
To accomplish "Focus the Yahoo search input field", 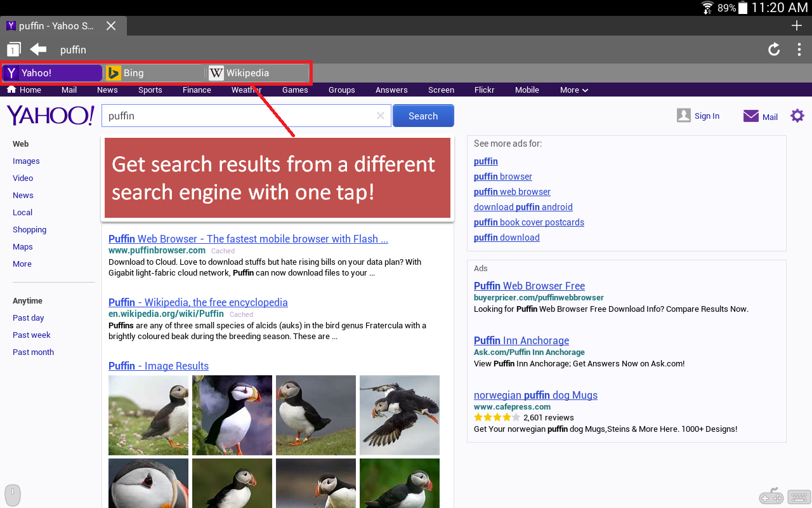I will click(x=246, y=116).
